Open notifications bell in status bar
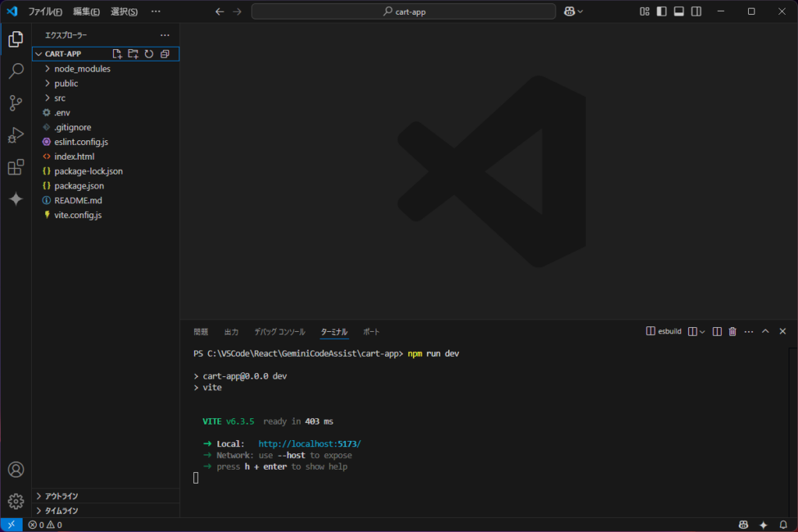The width and height of the screenshot is (798, 532). tap(783, 525)
